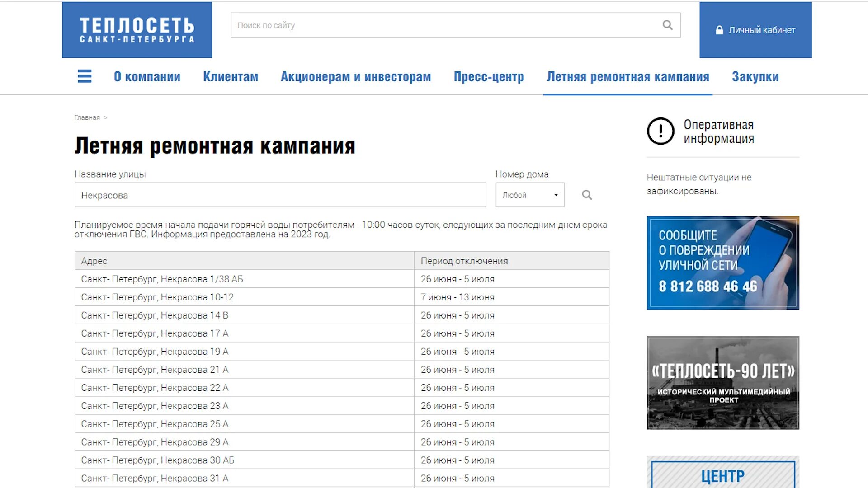Select row Некрасова 14 В
868x488 pixels.
[x=342, y=315]
